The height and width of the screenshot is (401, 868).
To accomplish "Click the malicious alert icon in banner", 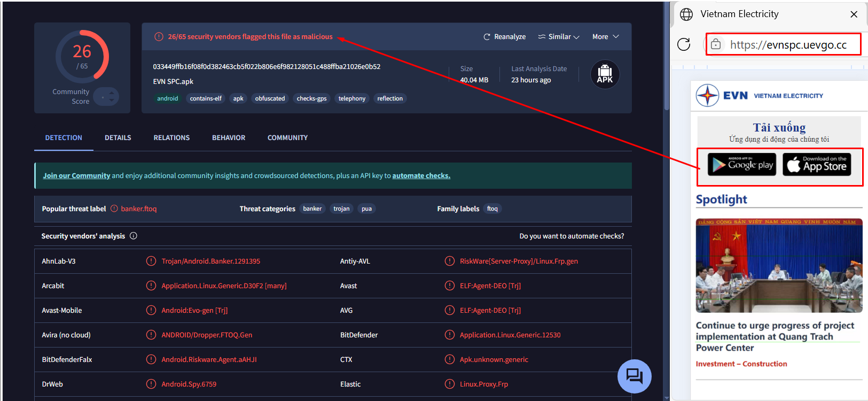I will tap(159, 37).
